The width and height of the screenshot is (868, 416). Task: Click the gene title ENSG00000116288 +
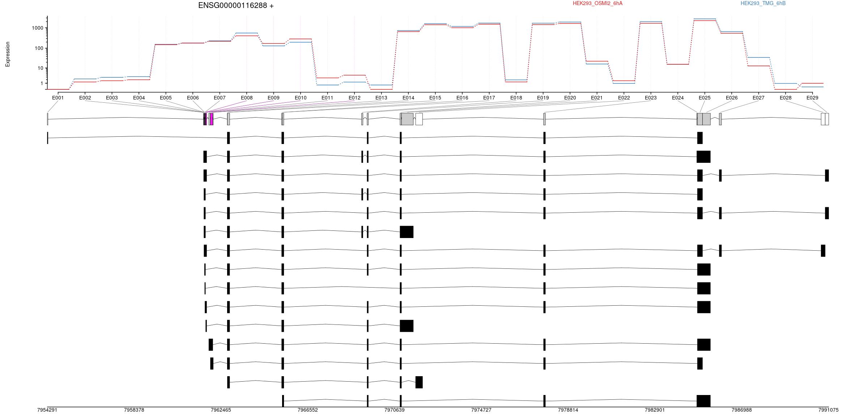pos(236,5)
